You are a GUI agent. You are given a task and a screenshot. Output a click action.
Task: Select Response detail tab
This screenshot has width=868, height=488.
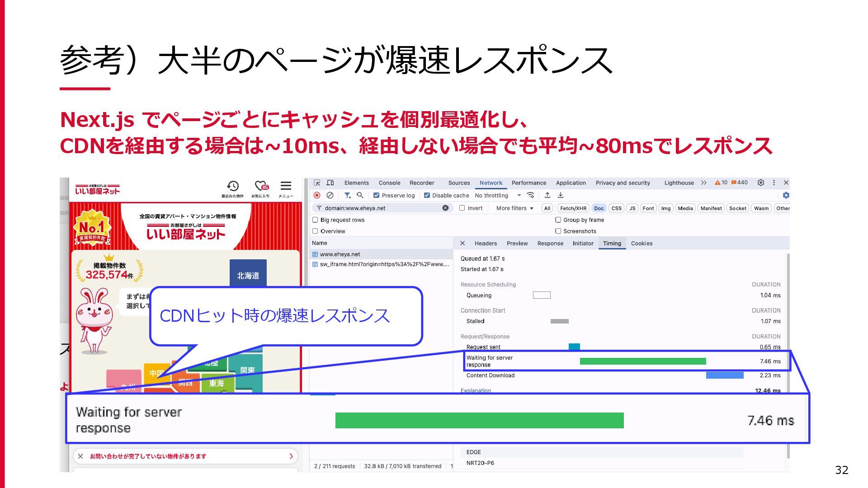click(550, 243)
